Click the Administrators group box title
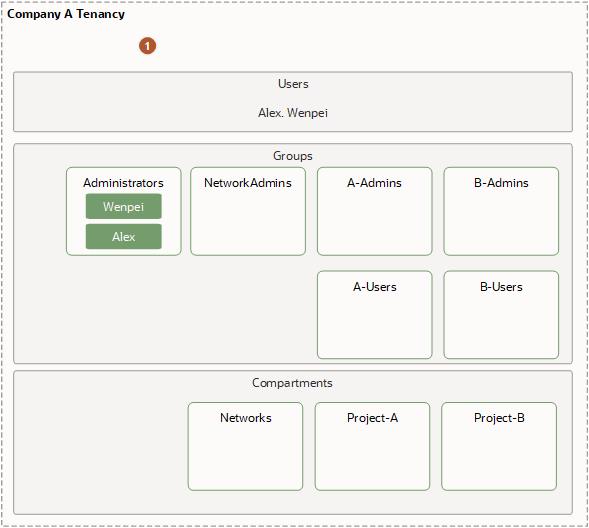 [123, 183]
